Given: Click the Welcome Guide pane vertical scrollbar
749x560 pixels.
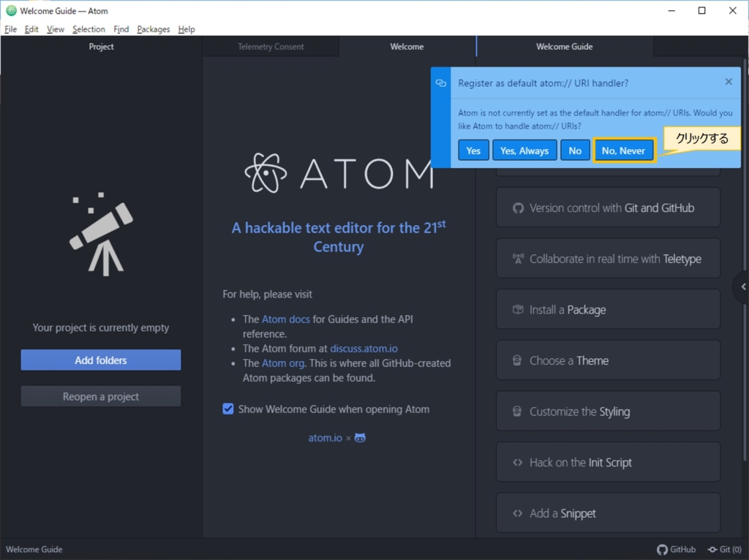Looking at the screenshot, I should point(744,258).
